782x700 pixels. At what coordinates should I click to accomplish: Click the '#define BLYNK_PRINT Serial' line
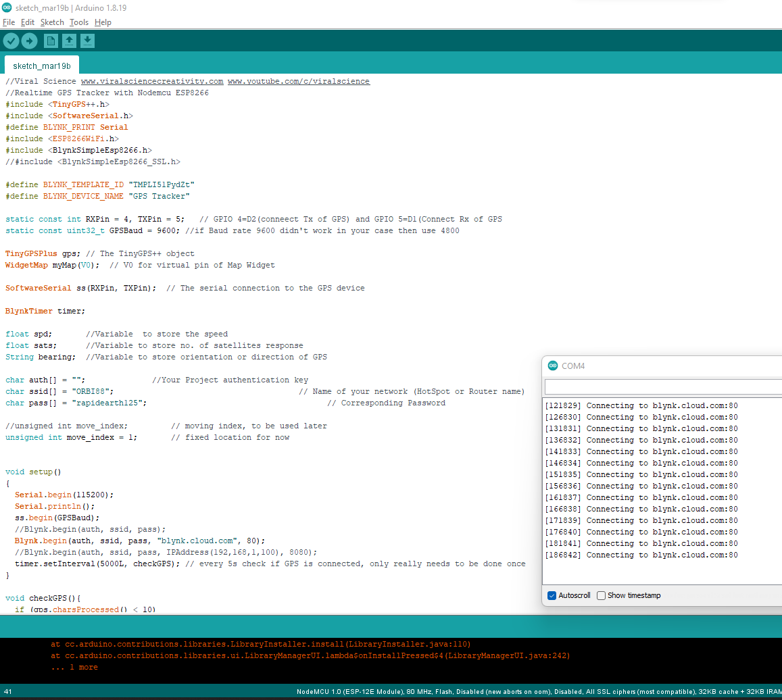[x=66, y=127]
